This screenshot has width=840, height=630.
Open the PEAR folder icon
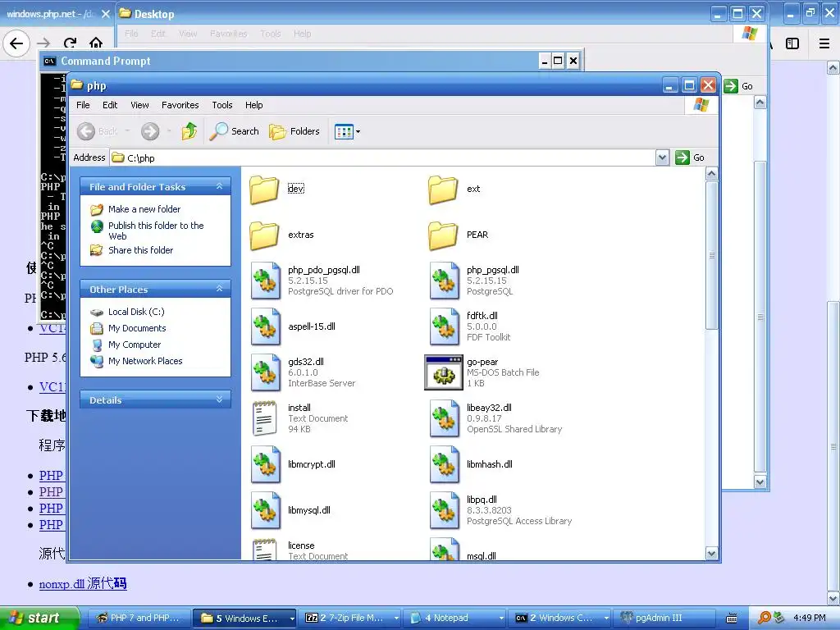[x=443, y=235]
